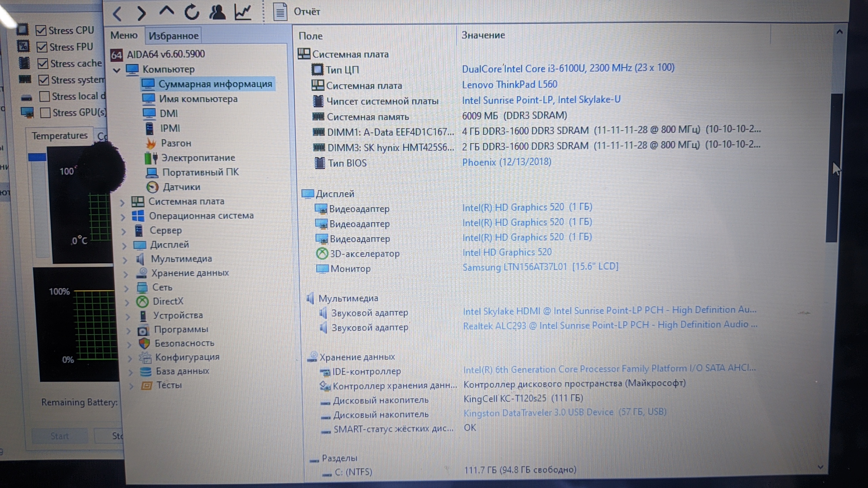Click the Отчёт report document icon
Viewport: 868px width, 488px height.
(x=280, y=12)
